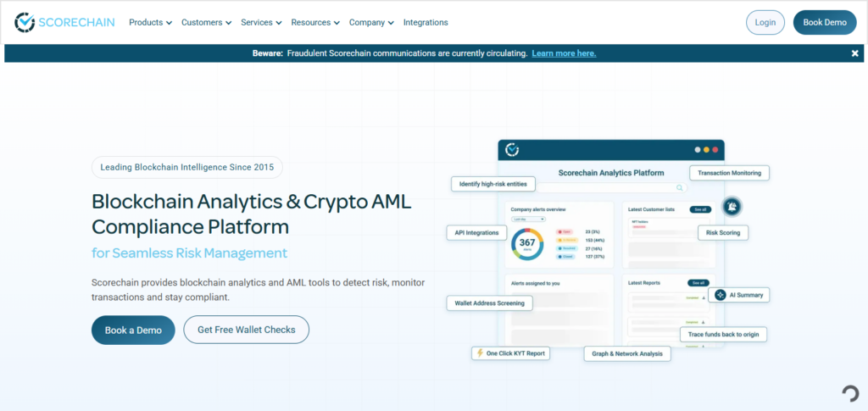This screenshot has height=411, width=868.
Task: Click the Scorechain logo in header
Action: pyautogui.click(x=64, y=23)
